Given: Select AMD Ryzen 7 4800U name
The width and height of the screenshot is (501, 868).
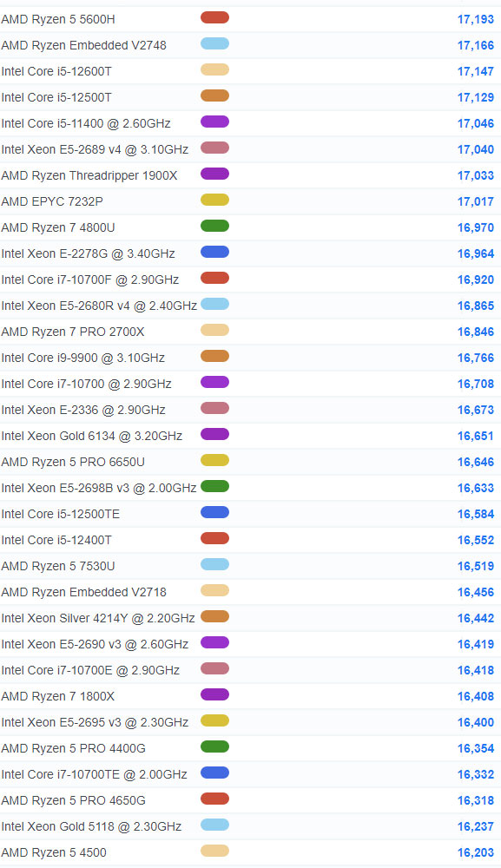Looking at the screenshot, I should click(x=58, y=227).
